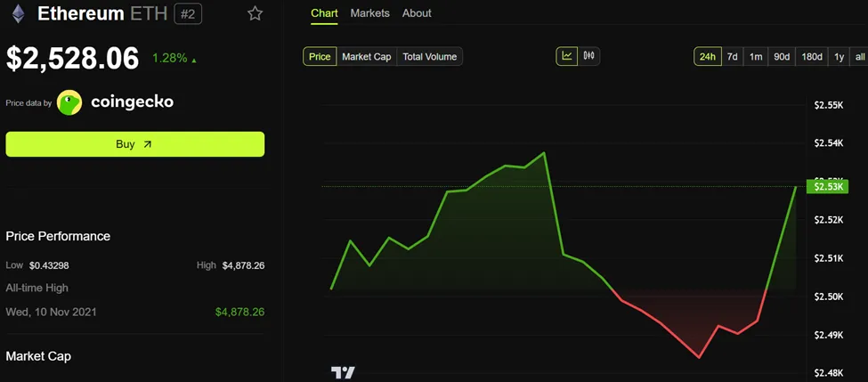This screenshot has height=382, width=868.
Task: Click the #2 rank badge
Action: click(188, 13)
